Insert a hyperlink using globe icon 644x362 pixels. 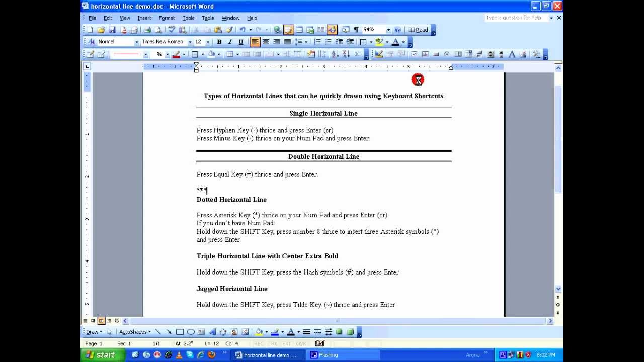[277, 30]
